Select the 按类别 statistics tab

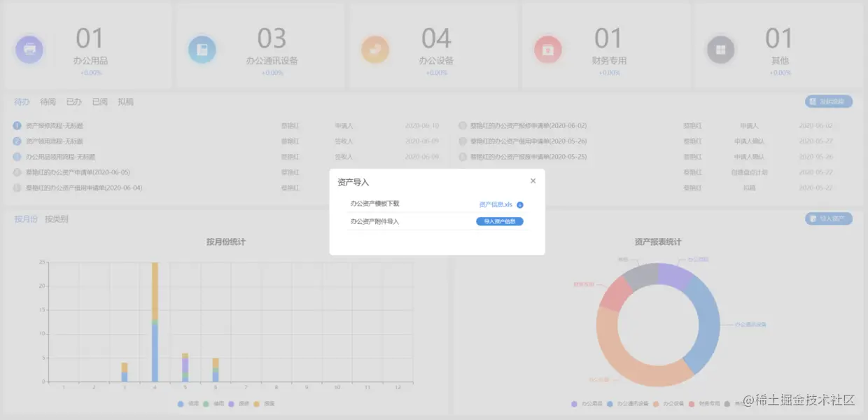click(57, 219)
